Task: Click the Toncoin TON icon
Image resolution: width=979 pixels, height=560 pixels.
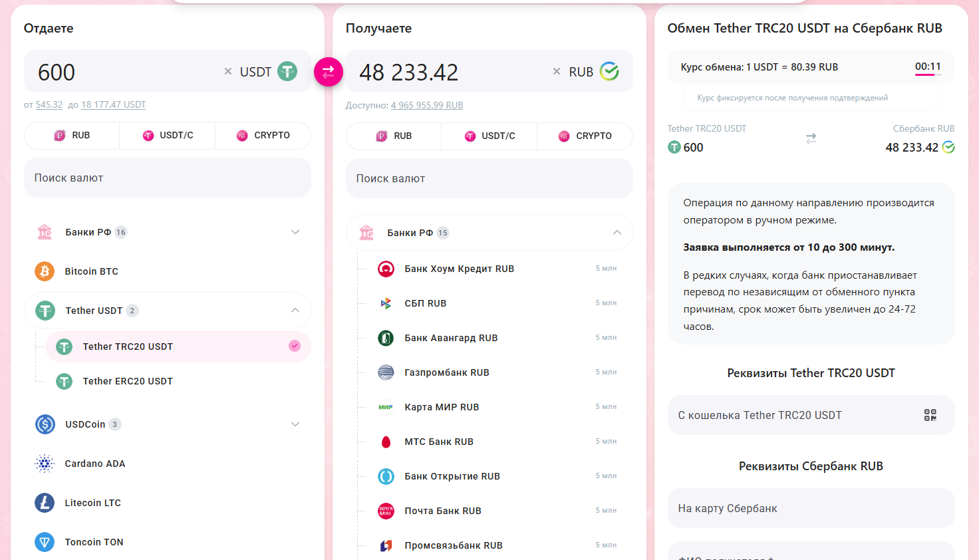Action: pos(45,542)
